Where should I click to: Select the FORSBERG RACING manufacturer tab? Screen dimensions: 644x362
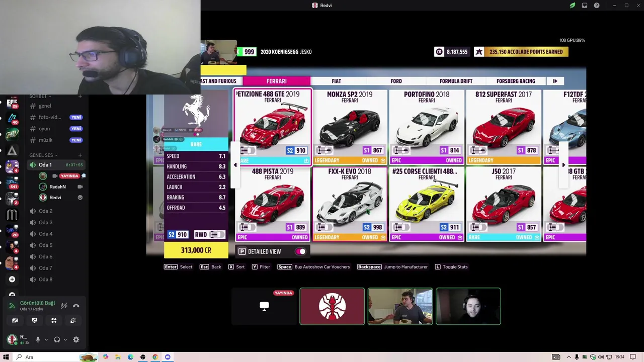516,81
